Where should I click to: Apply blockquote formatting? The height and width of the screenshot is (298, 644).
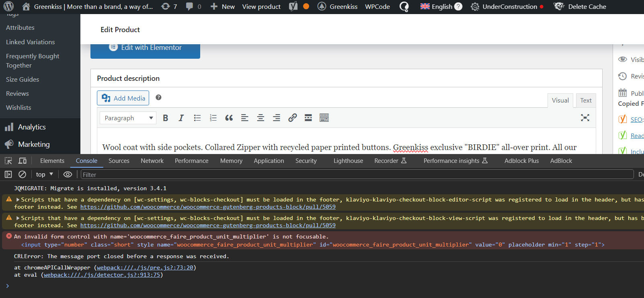(x=229, y=118)
